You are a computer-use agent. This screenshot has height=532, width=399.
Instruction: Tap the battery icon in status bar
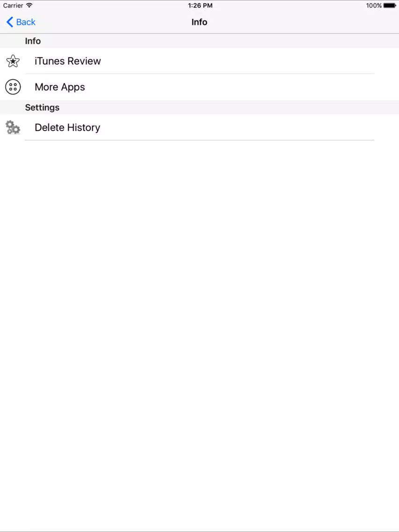point(390,6)
